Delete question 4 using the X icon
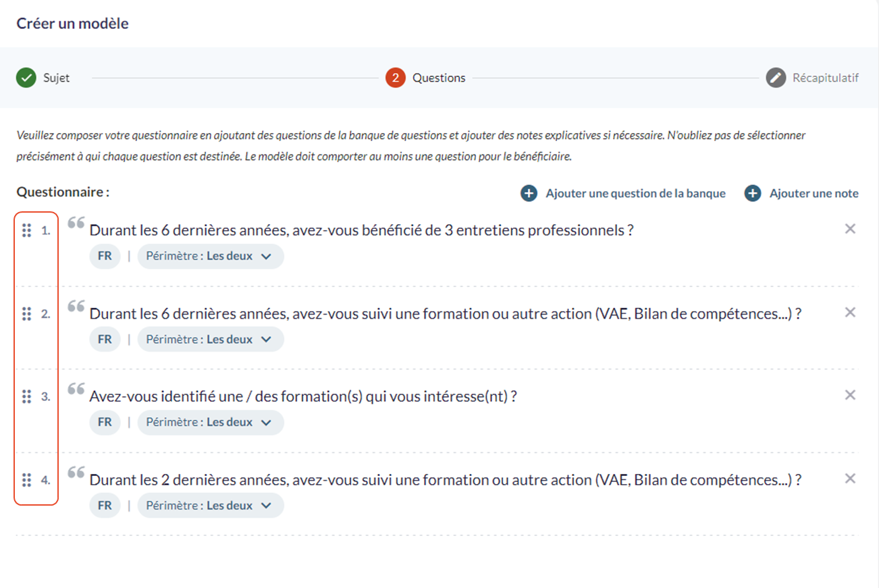Image resolution: width=879 pixels, height=588 pixels. 850,479
